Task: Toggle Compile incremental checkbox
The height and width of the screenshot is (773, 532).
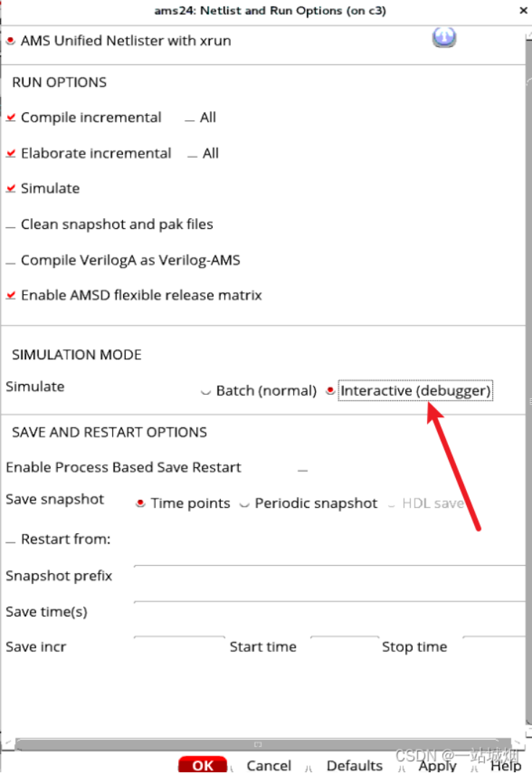Action: tap(11, 117)
